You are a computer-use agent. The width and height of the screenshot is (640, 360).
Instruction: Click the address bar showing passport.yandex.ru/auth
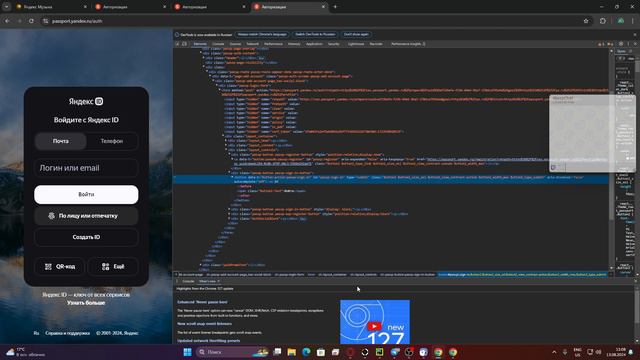click(310, 21)
